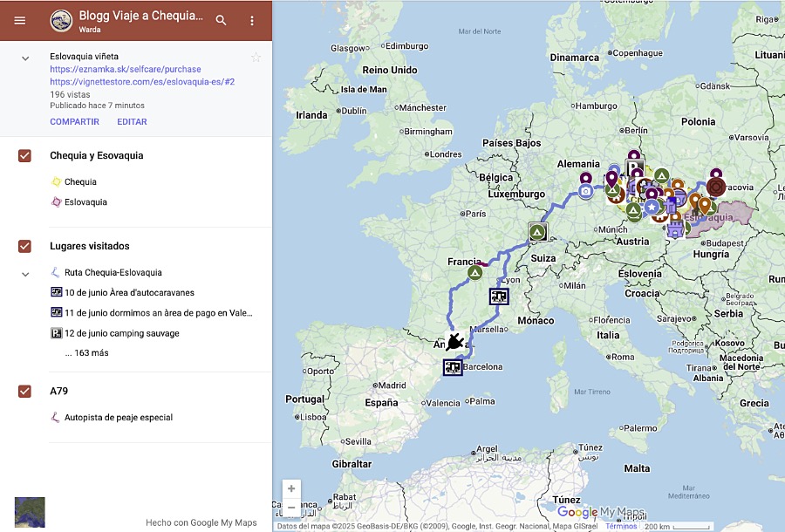
Task: Select Ruta Chequia-Eslovaquia route item
Action: coord(113,273)
